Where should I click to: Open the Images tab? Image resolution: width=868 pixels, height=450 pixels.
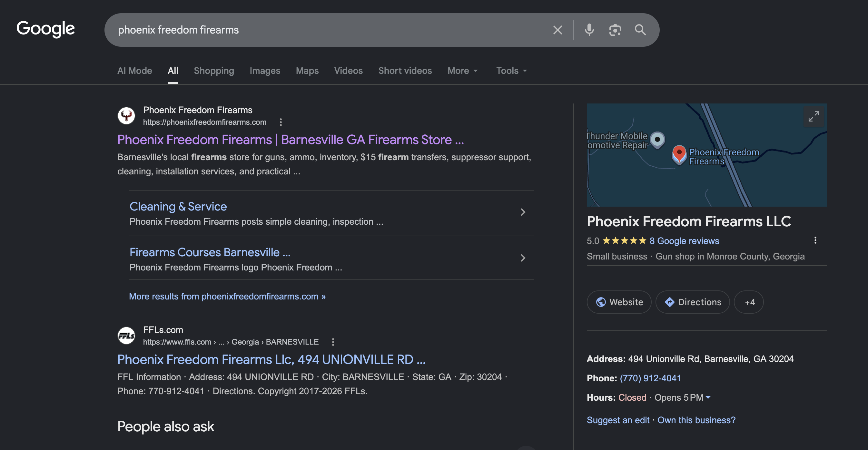(x=265, y=70)
